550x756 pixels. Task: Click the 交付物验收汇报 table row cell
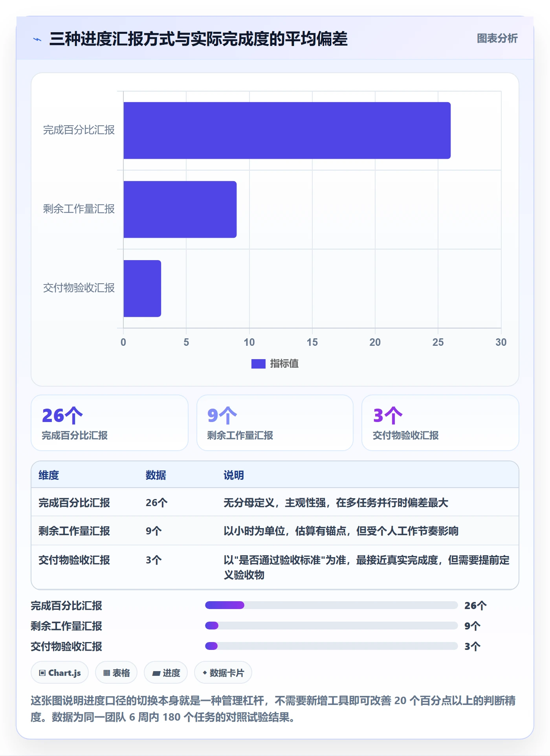pos(74,560)
